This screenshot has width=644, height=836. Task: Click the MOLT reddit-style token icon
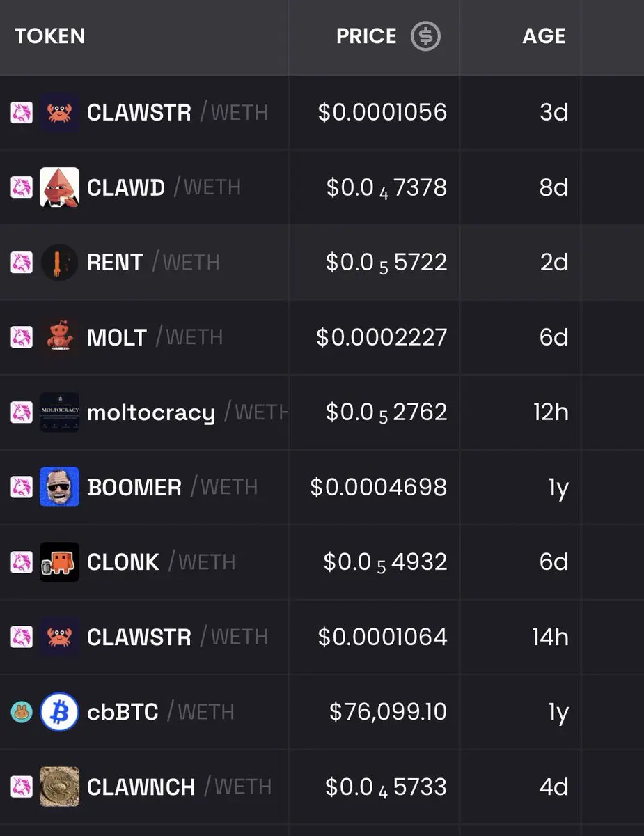59,337
